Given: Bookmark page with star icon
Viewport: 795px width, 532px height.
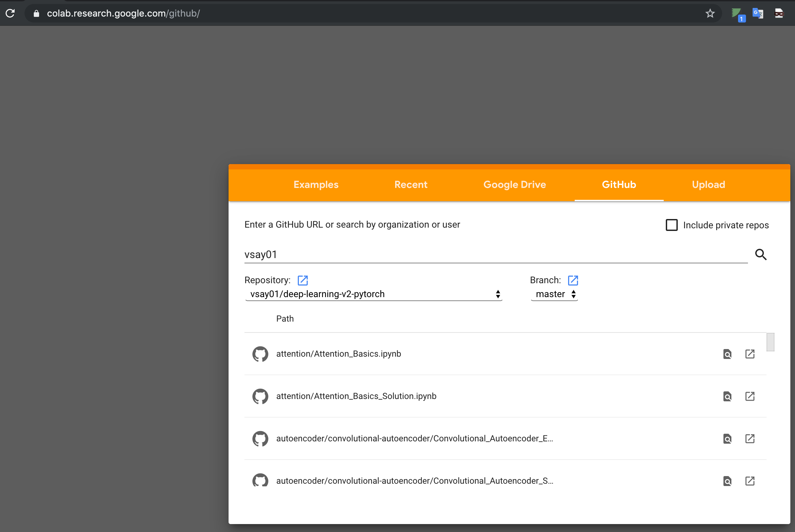Looking at the screenshot, I should tap(710, 14).
